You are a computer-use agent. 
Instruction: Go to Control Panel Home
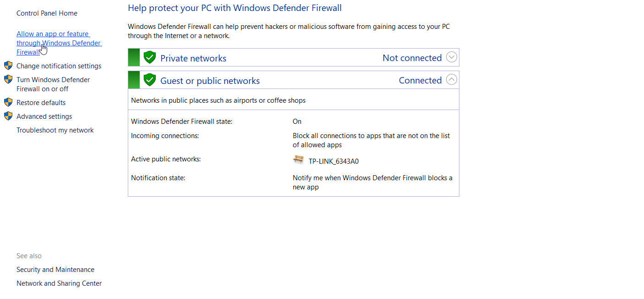(x=47, y=13)
